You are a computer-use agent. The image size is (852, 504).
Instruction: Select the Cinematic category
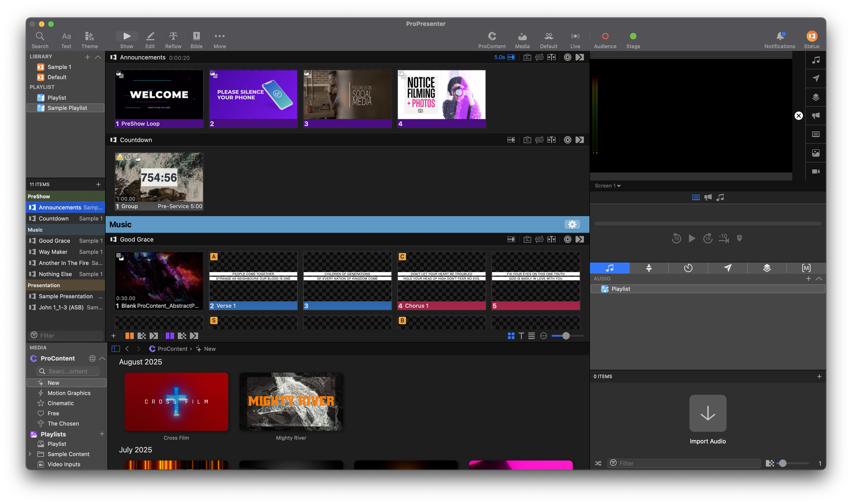pos(67,403)
